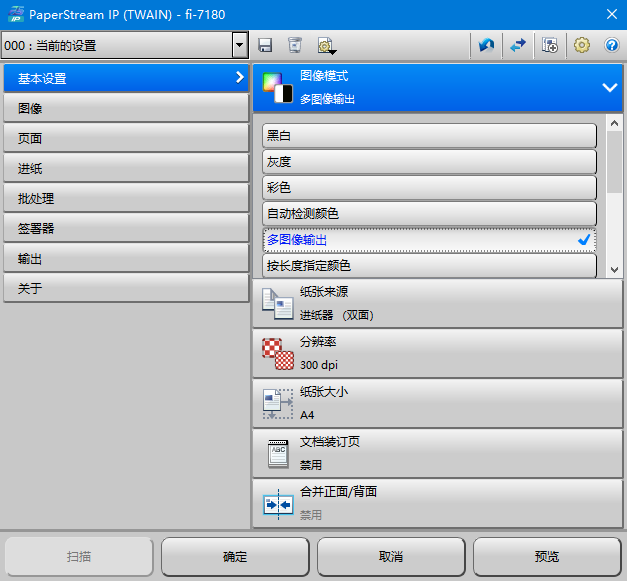This screenshot has height=581, width=627.
Task: Click the 文档装订页 notepad icon
Action: pyautogui.click(x=278, y=454)
